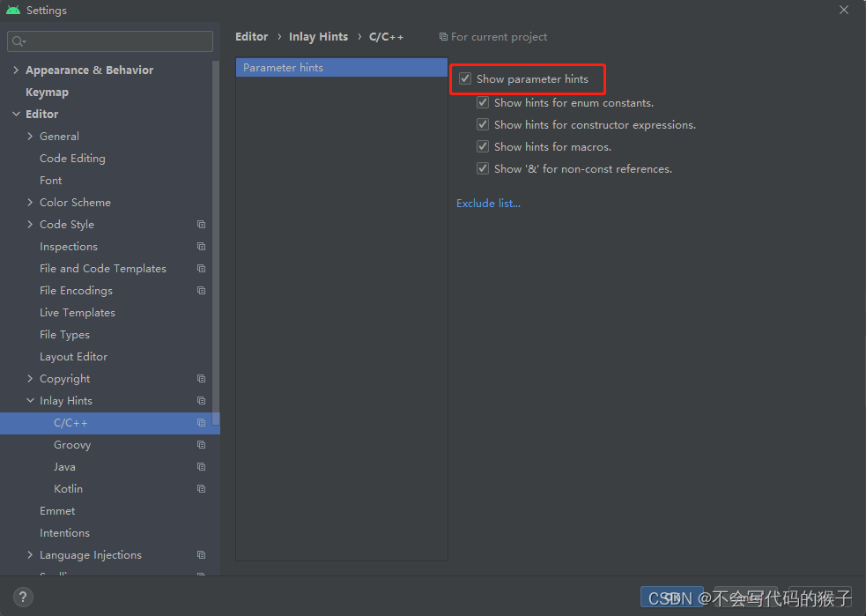Screen dimensions: 866x616
Task: Collapse the Inlay Hints subsection
Action: tap(30, 401)
